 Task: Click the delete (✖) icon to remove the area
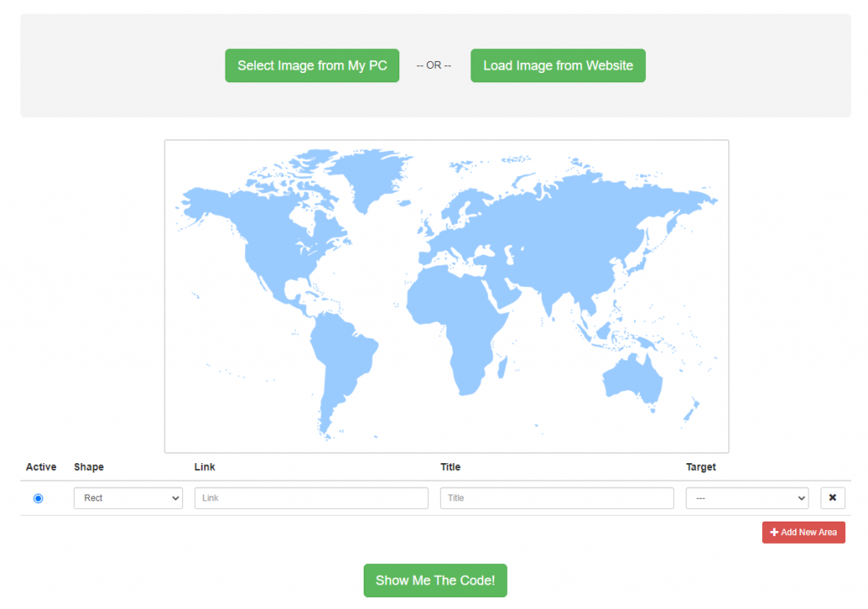click(x=832, y=498)
